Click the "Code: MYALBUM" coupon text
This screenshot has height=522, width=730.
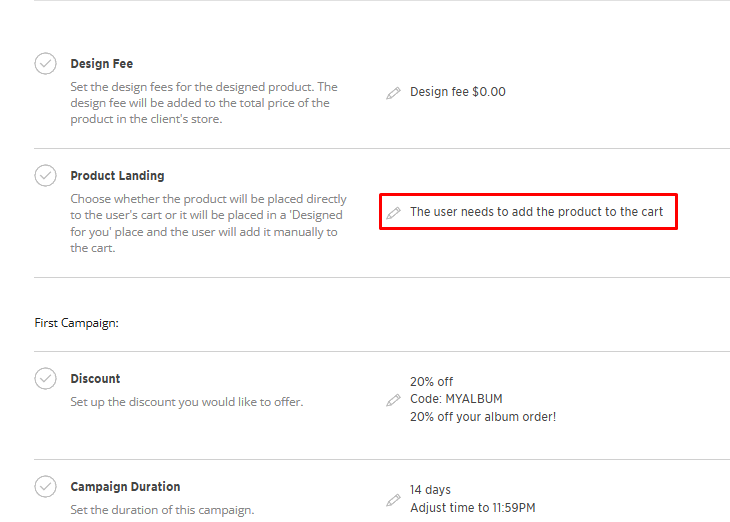456,399
